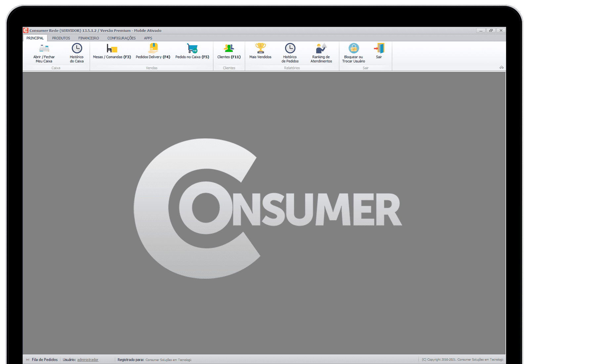Click the Registrado para status text
The image size is (595, 364).
pos(131,360)
